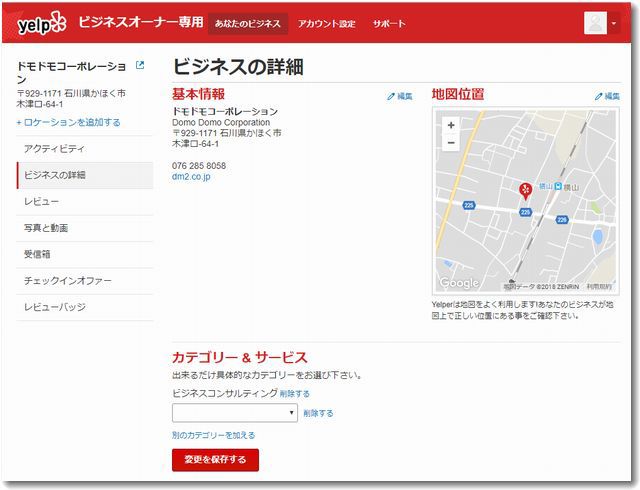640x490 pixels.
Task: Open the サポート header menu
Action: tap(389, 24)
